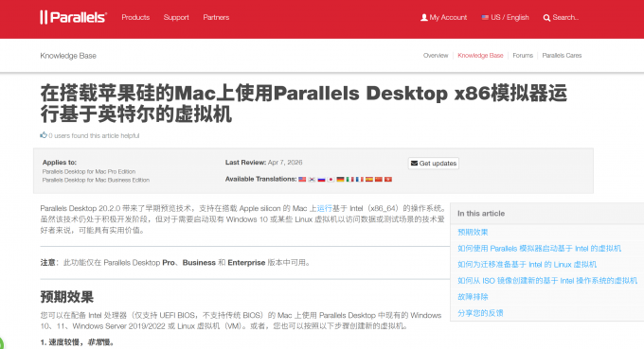Click the Get updates button

[x=434, y=164]
